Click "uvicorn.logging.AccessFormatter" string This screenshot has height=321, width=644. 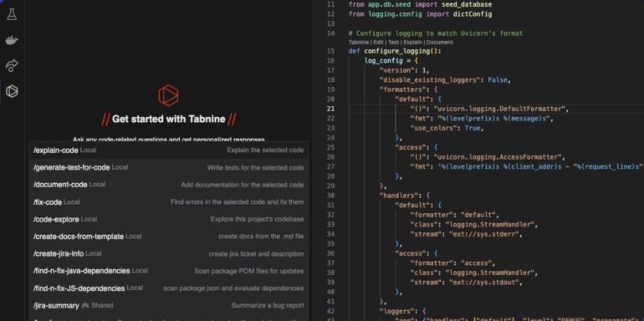pyautogui.click(x=498, y=157)
